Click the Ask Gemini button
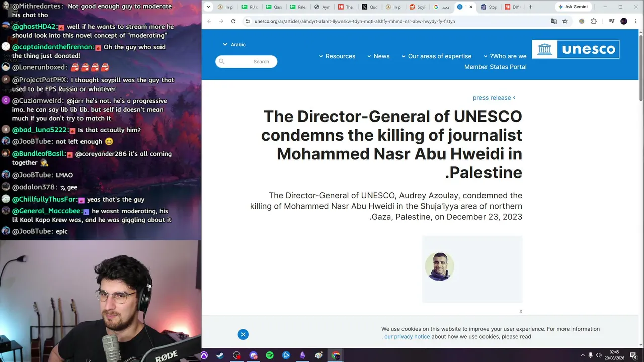Screen dimensions: 644x362 (x=574, y=7)
